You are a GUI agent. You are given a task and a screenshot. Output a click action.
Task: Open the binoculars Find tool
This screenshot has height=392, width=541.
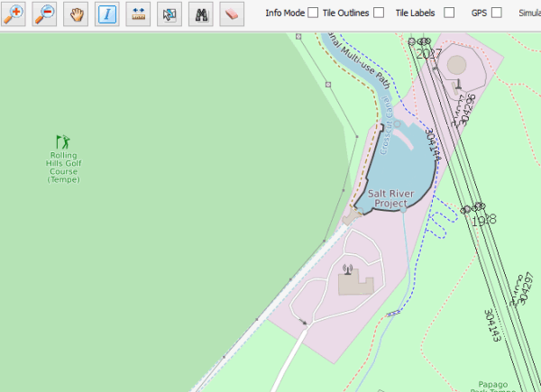(201, 14)
